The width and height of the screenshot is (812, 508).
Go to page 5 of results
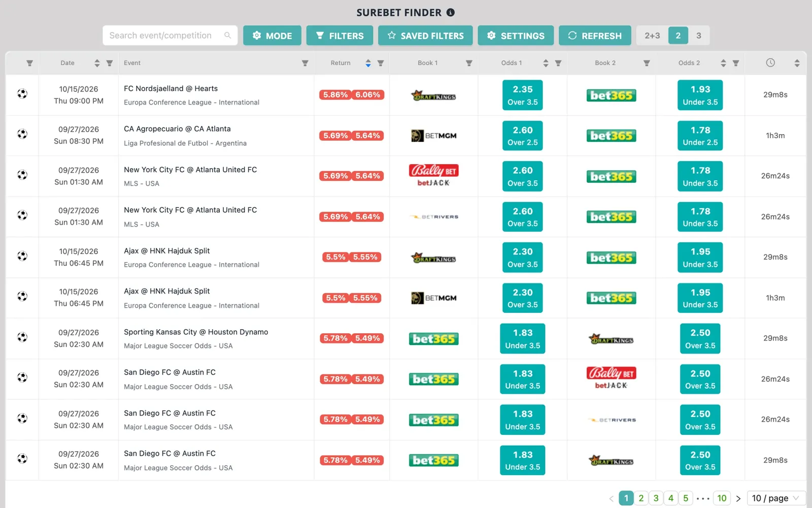(x=686, y=498)
